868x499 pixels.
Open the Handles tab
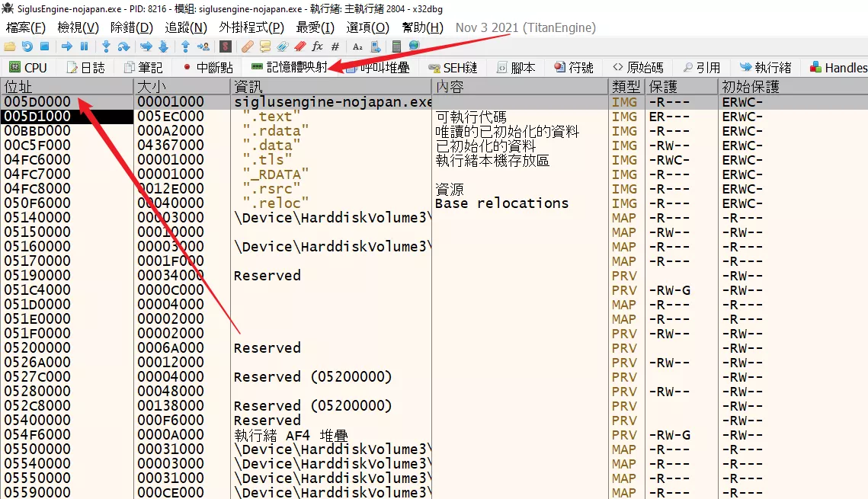click(x=838, y=68)
